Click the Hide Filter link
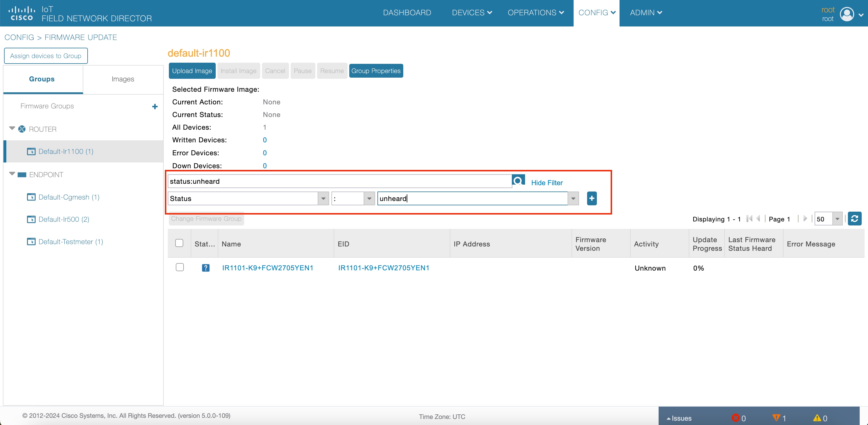868x425 pixels. click(547, 183)
